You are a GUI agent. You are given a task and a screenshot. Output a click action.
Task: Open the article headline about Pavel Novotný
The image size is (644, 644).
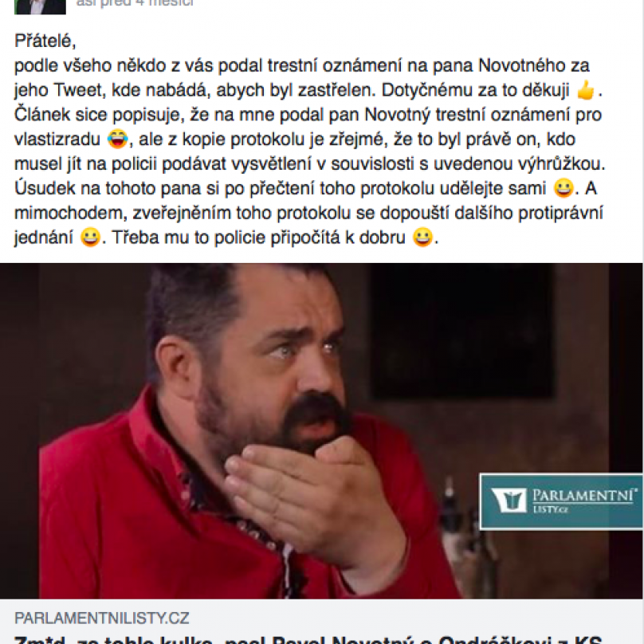pyautogui.click(x=308, y=639)
